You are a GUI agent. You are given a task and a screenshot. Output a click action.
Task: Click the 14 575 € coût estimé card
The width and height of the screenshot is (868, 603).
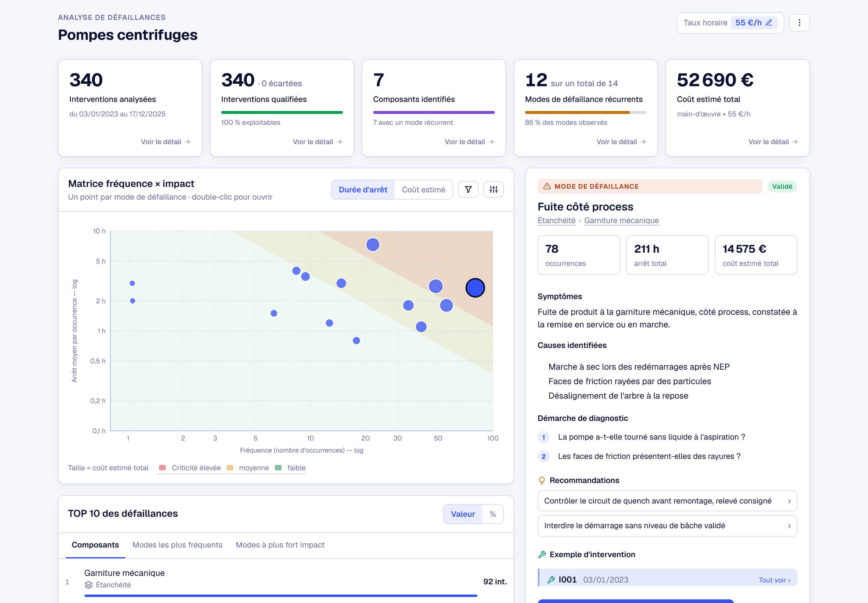pyautogui.click(x=756, y=255)
